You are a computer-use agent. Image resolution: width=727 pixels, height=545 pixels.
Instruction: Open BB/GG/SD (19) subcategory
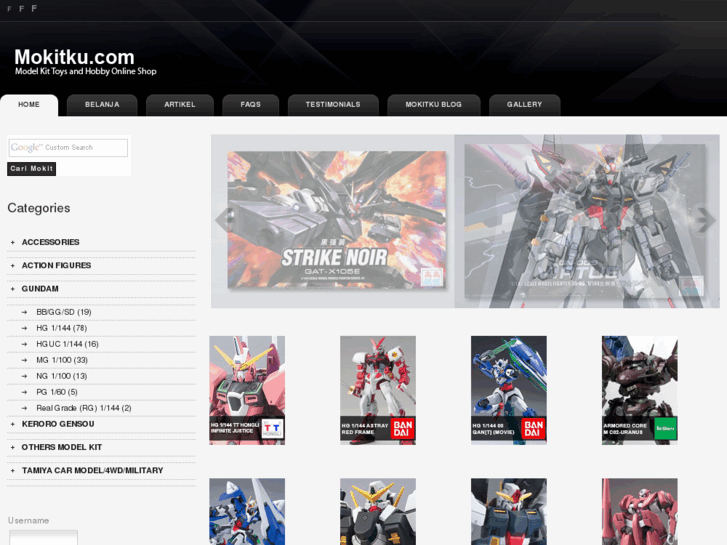[x=64, y=312]
